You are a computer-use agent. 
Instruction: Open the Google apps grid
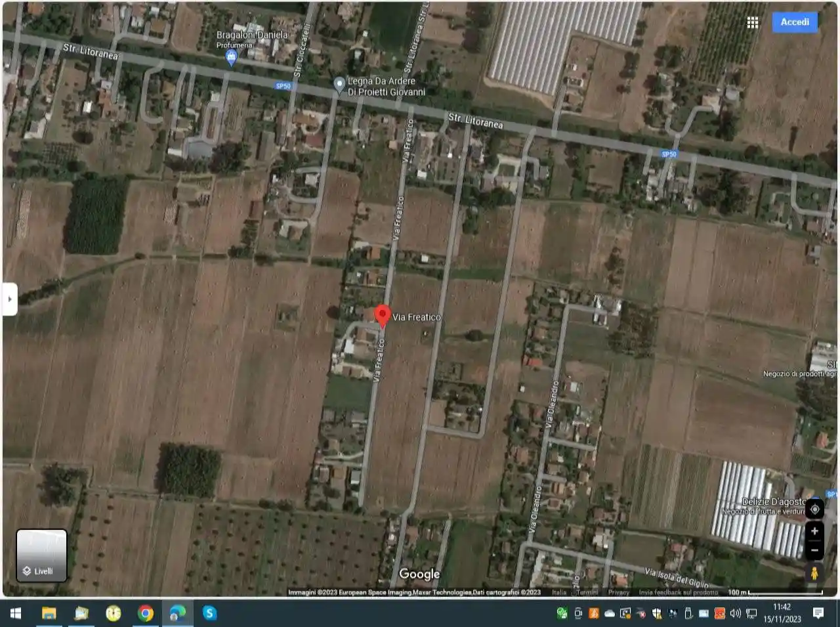[x=752, y=22]
